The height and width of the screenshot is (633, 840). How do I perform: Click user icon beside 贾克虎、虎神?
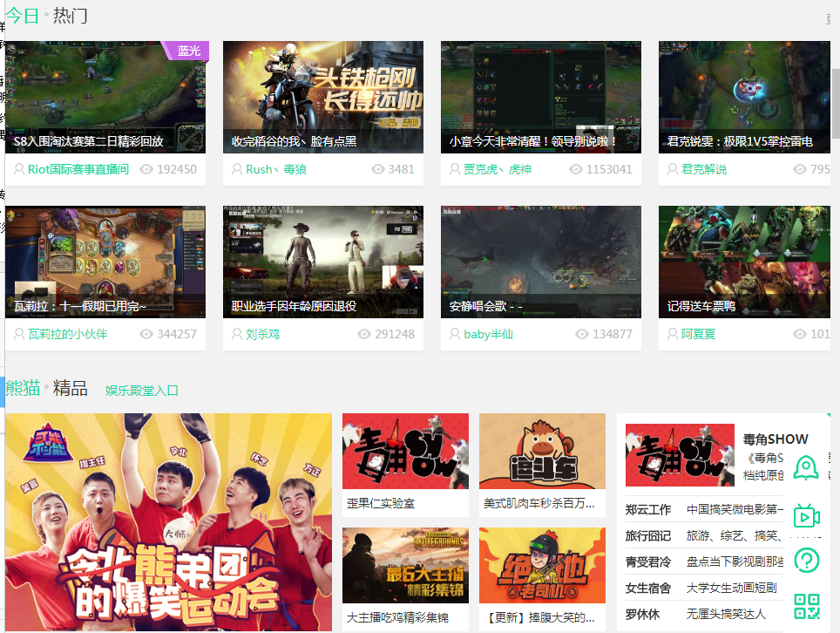(x=454, y=169)
